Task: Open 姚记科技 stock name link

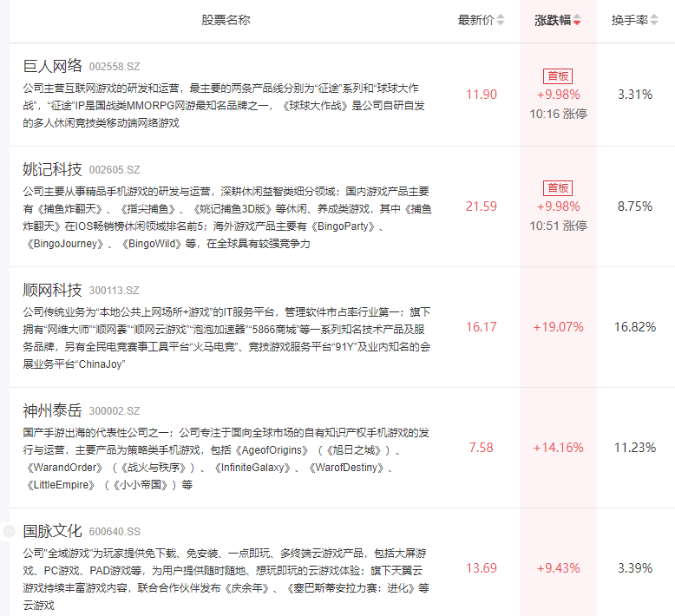Action: 53,169
